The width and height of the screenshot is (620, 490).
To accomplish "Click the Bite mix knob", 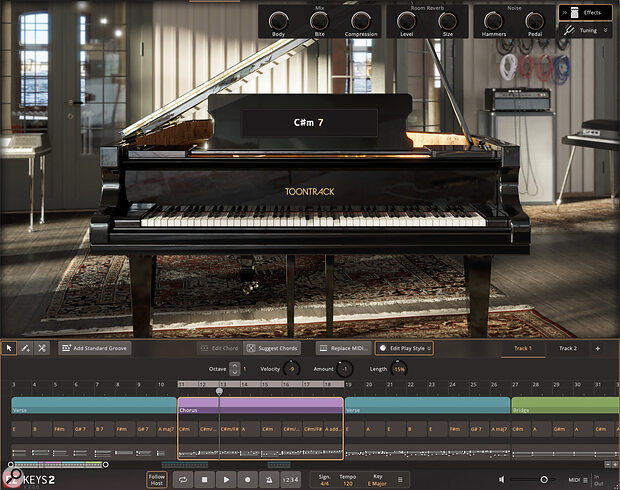I will click(x=319, y=21).
